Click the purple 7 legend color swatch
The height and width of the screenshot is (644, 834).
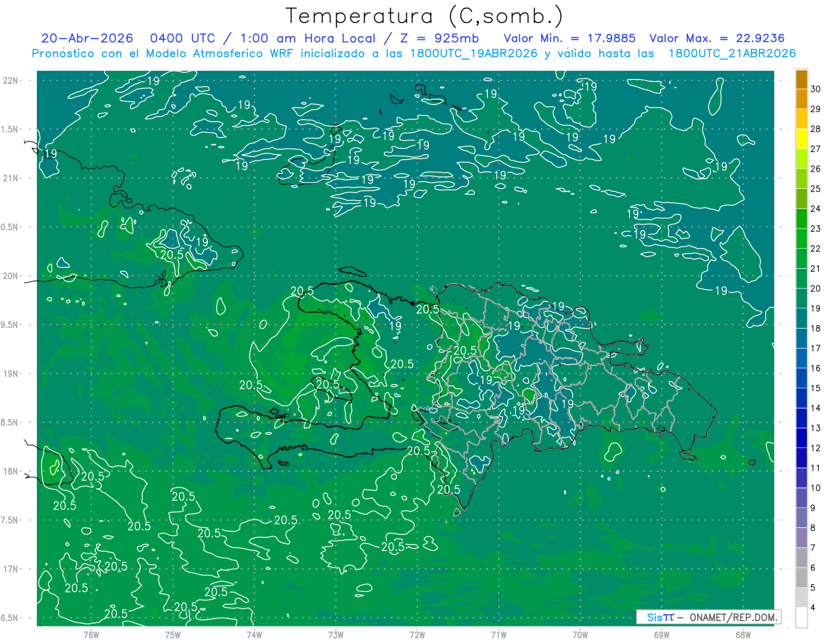[x=801, y=538]
